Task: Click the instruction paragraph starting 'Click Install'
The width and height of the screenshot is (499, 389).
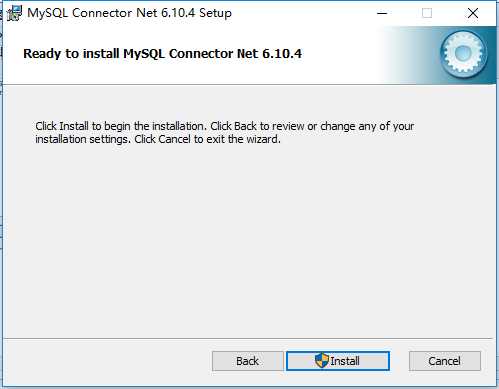Action: click(224, 132)
